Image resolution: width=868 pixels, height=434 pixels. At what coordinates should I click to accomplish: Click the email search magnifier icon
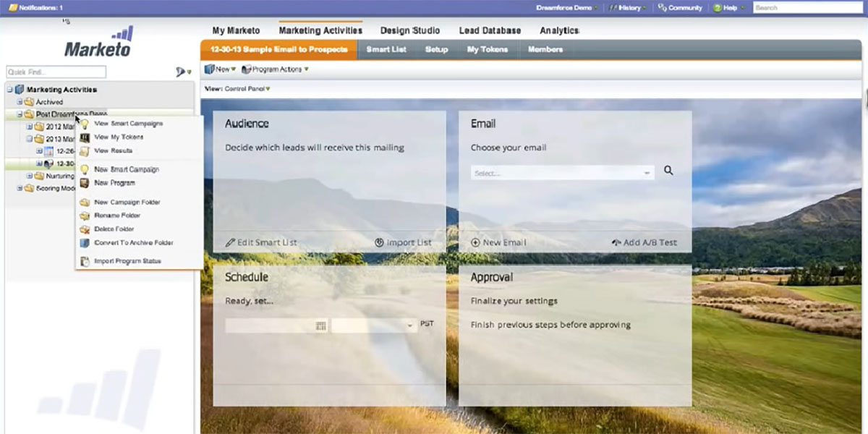pos(668,171)
